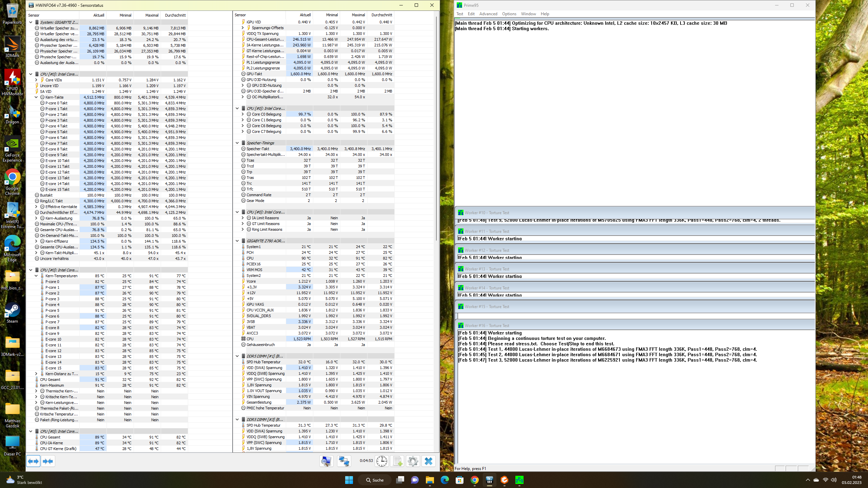Open HWiNFO settings via the gear icon
868x488 pixels.
click(x=413, y=461)
